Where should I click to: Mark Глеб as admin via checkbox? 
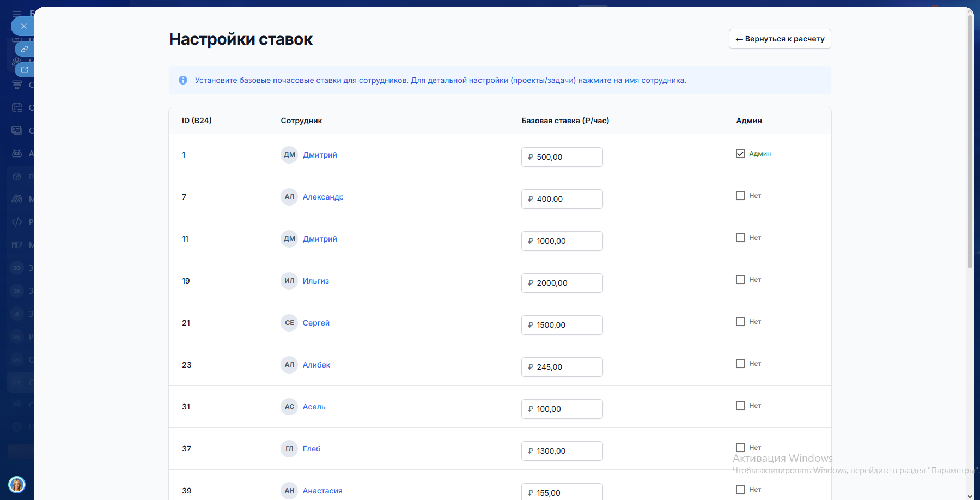tap(740, 448)
